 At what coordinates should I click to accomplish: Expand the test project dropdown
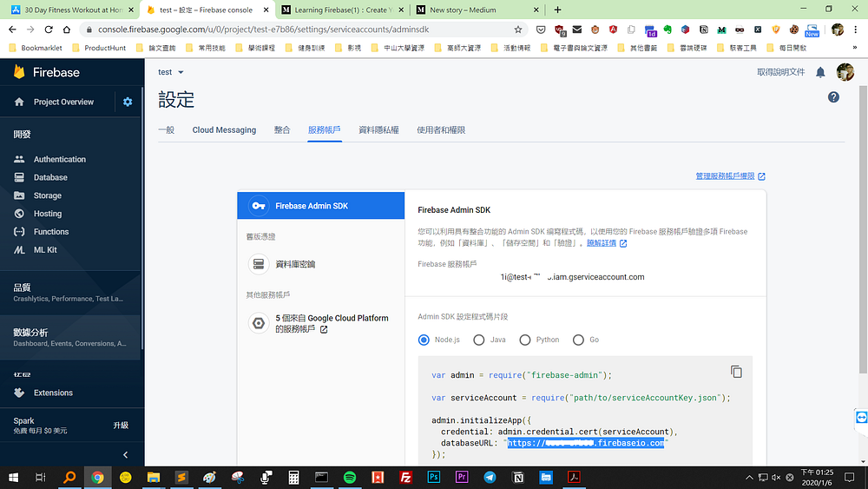170,72
